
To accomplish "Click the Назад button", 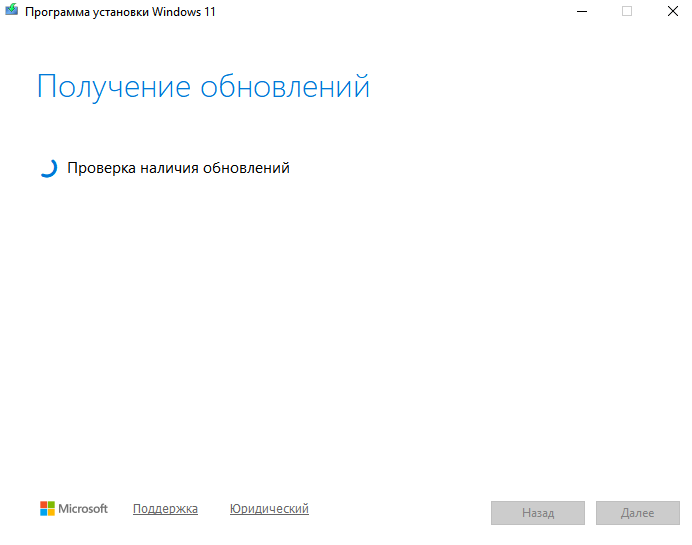I will click(x=538, y=513).
